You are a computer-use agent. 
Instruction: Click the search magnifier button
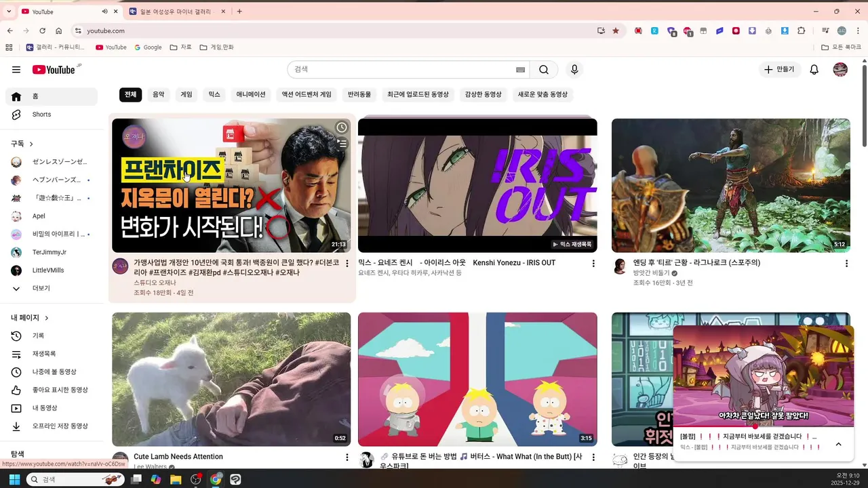(544, 70)
